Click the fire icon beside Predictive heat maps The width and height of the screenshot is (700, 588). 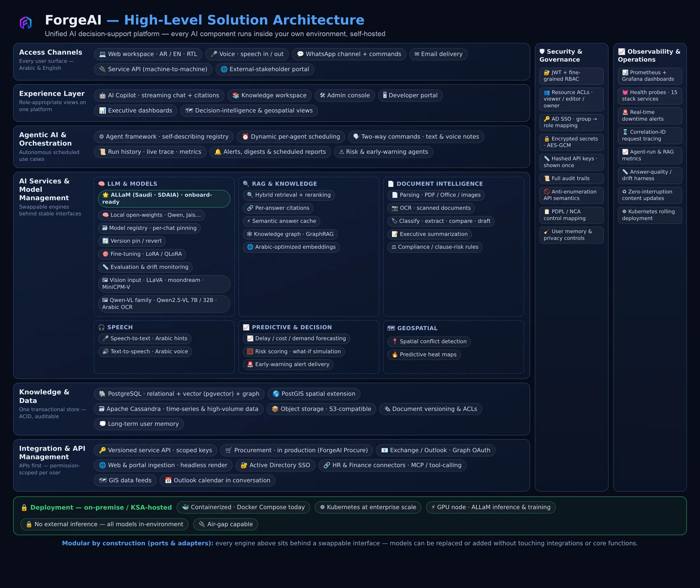pyautogui.click(x=395, y=355)
